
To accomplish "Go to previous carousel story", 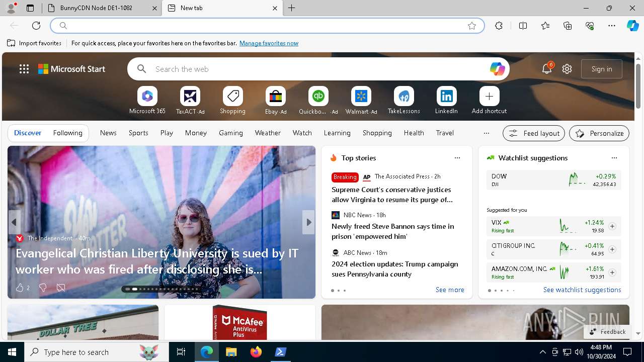I will click(14, 222).
